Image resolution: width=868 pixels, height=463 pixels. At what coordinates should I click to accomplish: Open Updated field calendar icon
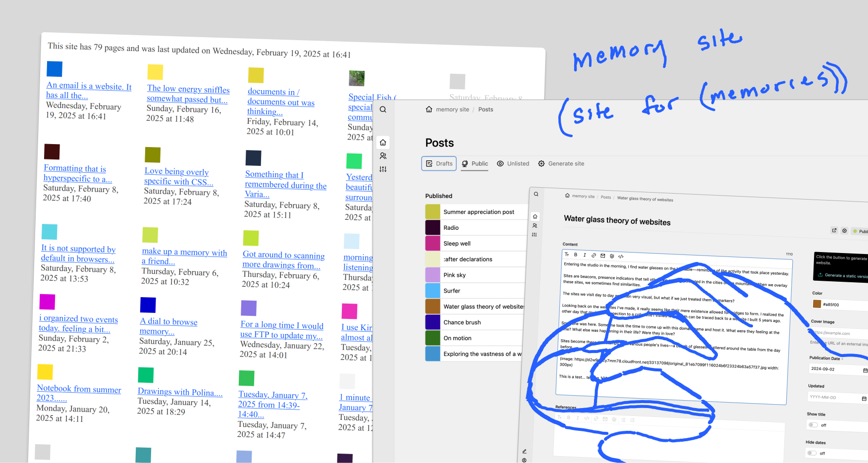tap(864, 399)
